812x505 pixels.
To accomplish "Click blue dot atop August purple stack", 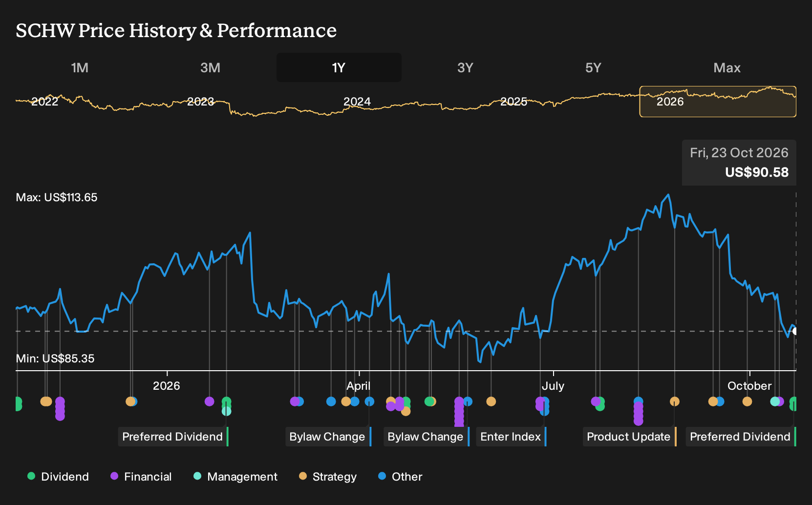I will click(x=638, y=401).
